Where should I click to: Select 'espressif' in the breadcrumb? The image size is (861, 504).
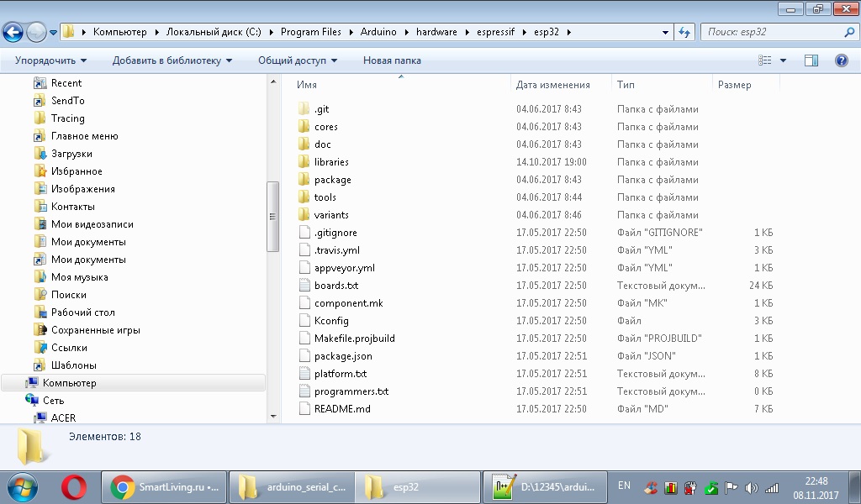(x=496, y=32)
